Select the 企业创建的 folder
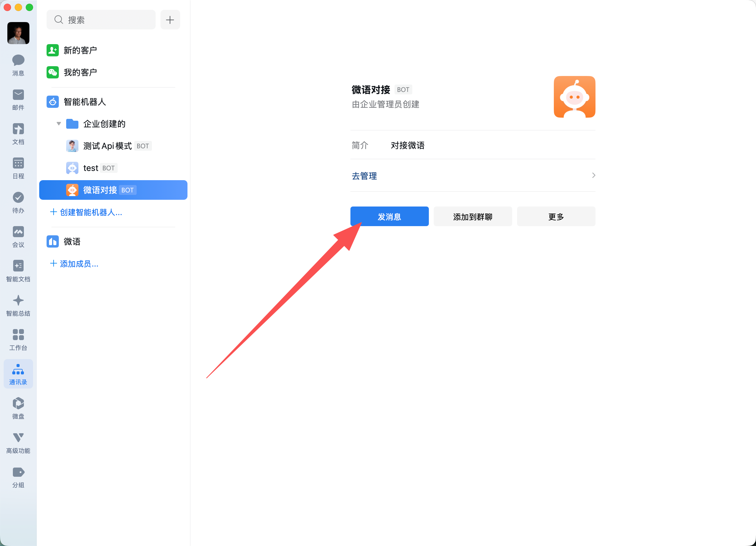The height and width of the screenshot is (546, 756). tap(113, 124)
